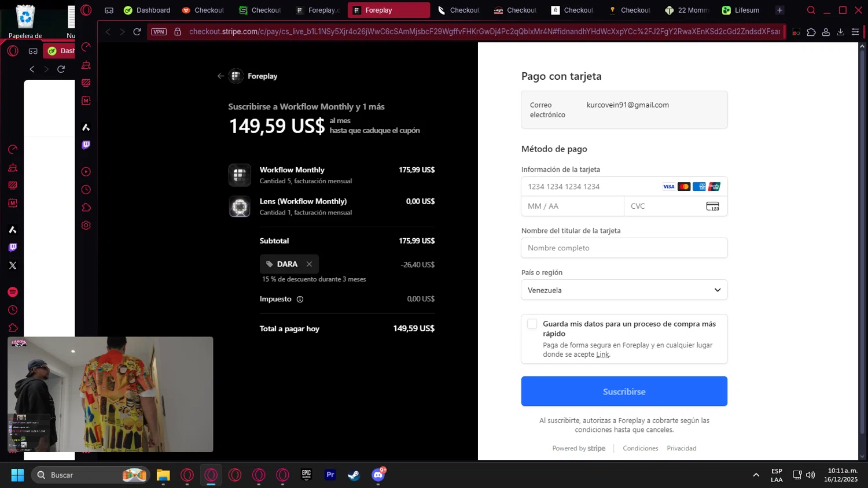Open a new tab with the plus button
This screenshot has height=488, width=868.
point(779,10)
